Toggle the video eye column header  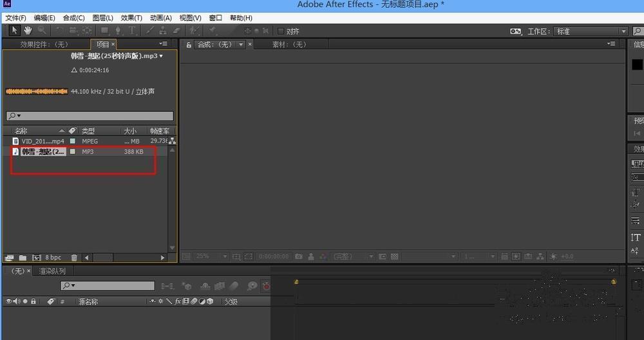point(8,301)
